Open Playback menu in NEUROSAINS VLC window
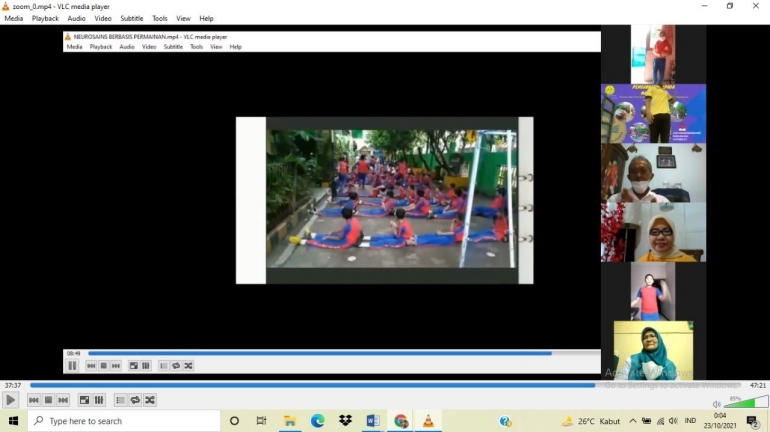Screen dimensions: 770x432 [x=101, y=47]
